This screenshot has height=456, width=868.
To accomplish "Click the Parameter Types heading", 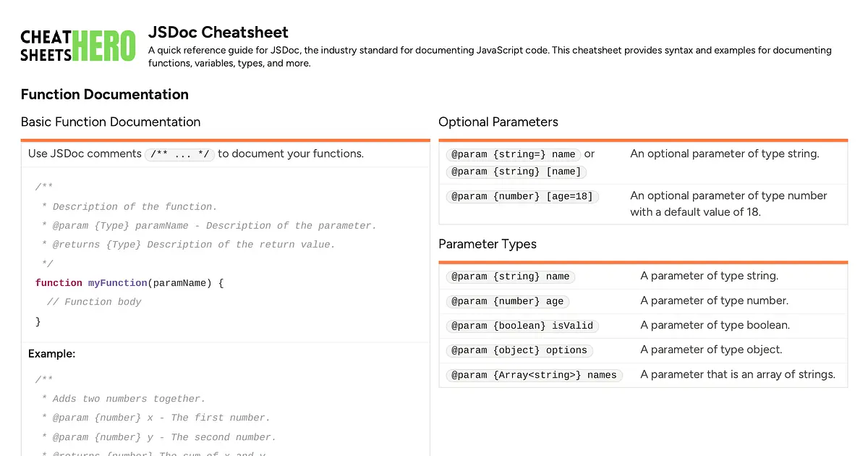I will (487, 244).
